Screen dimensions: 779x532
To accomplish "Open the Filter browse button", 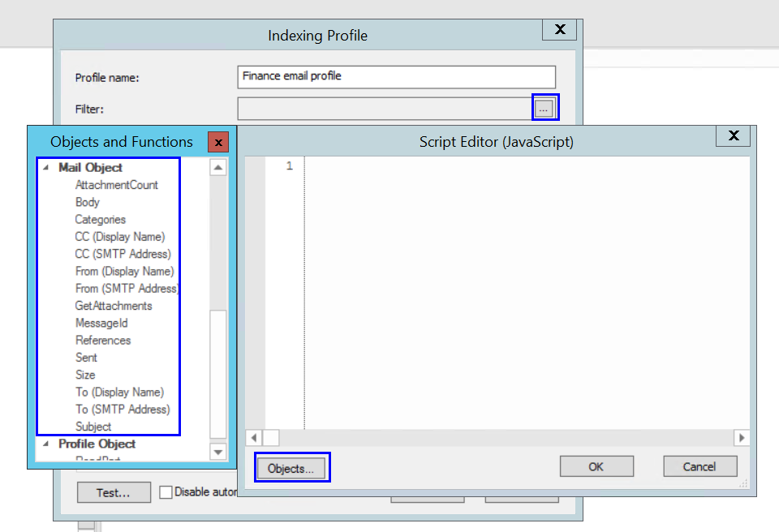I will coord(544,106).
